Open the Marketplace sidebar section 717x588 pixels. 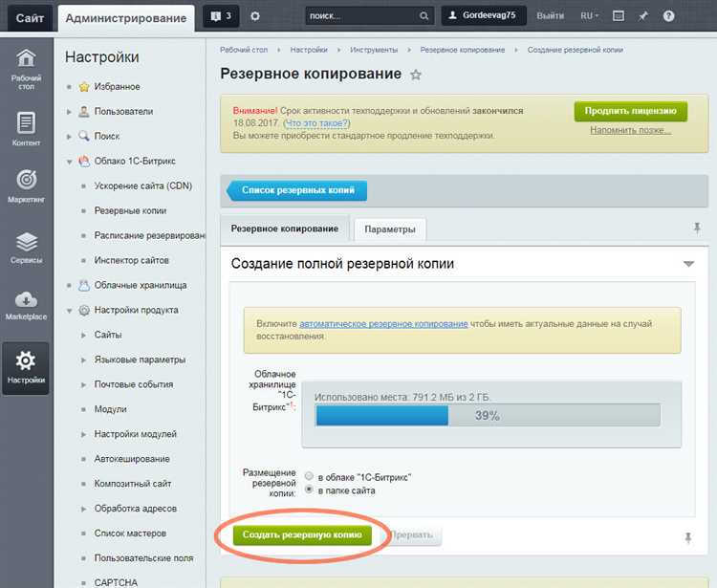(26, 305)
